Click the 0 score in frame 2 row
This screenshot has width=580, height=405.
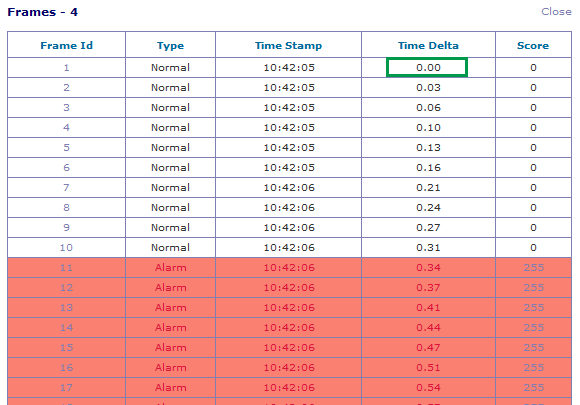pos(533,88)
